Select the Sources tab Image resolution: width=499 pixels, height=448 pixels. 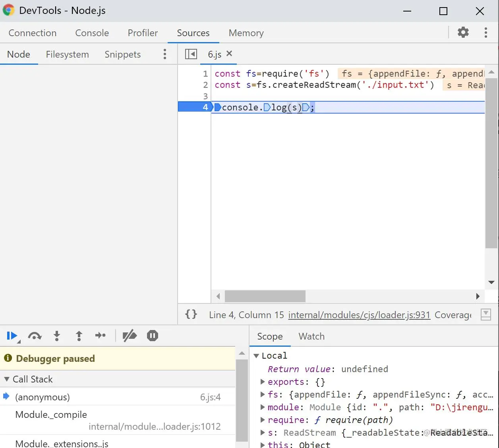pos(193,33)
